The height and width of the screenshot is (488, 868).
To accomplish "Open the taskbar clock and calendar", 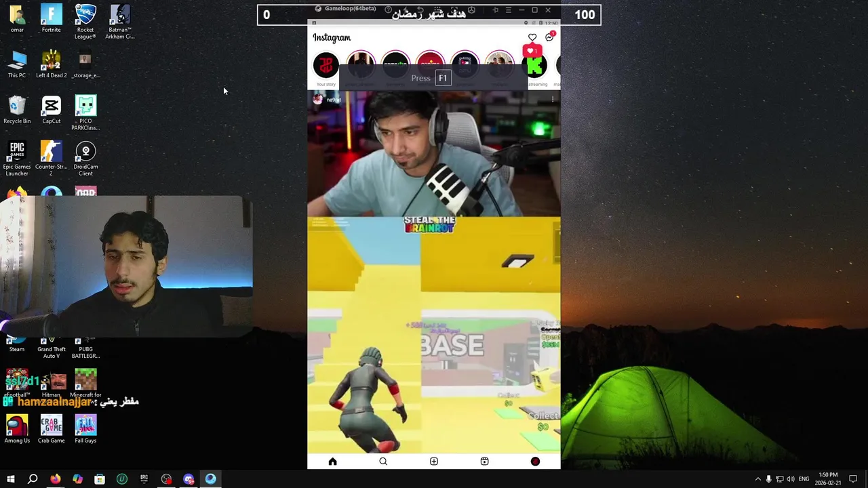I will point(828,479).
